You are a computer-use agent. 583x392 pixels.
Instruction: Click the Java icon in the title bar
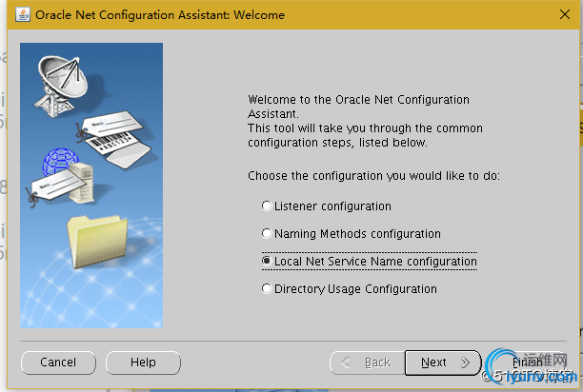pyautogui.click(x=19, y=15)
